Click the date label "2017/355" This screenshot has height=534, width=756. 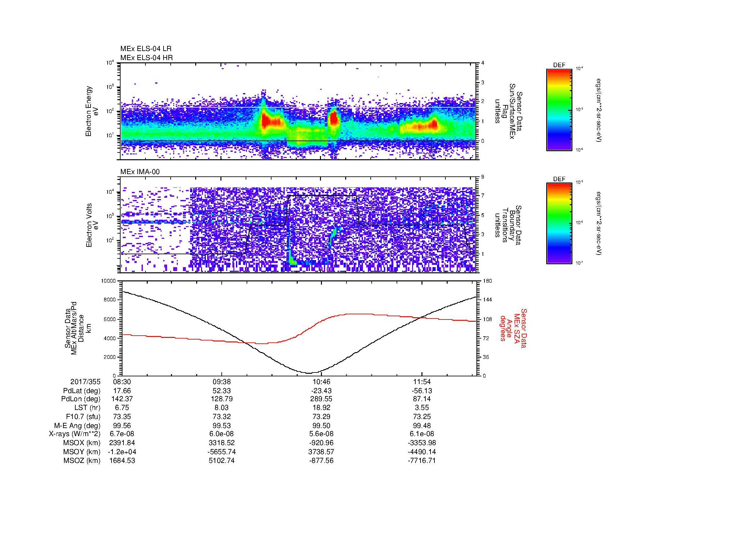coord(85,382)
